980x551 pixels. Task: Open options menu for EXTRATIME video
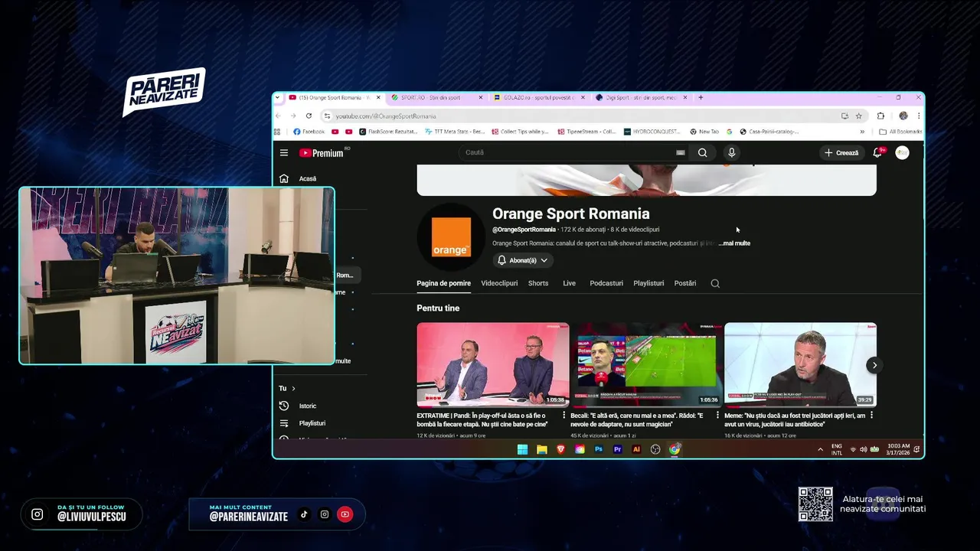click(x=564, y=416)
